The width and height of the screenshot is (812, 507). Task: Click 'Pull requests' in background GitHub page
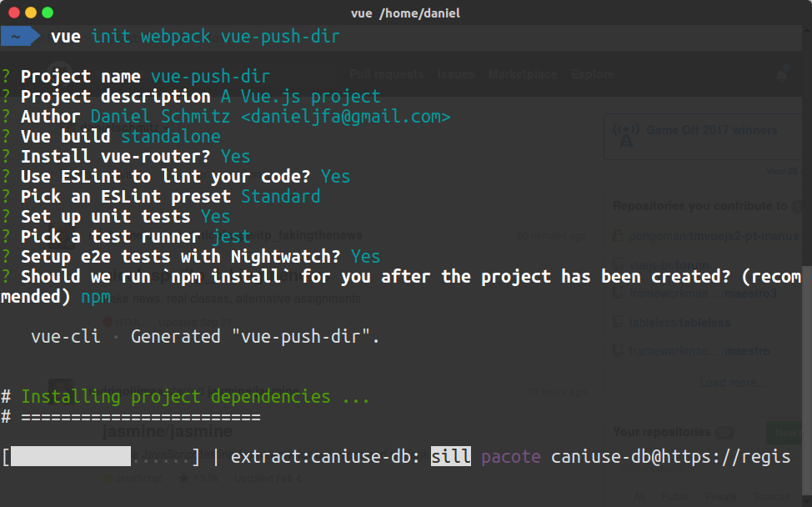point(387,74)
